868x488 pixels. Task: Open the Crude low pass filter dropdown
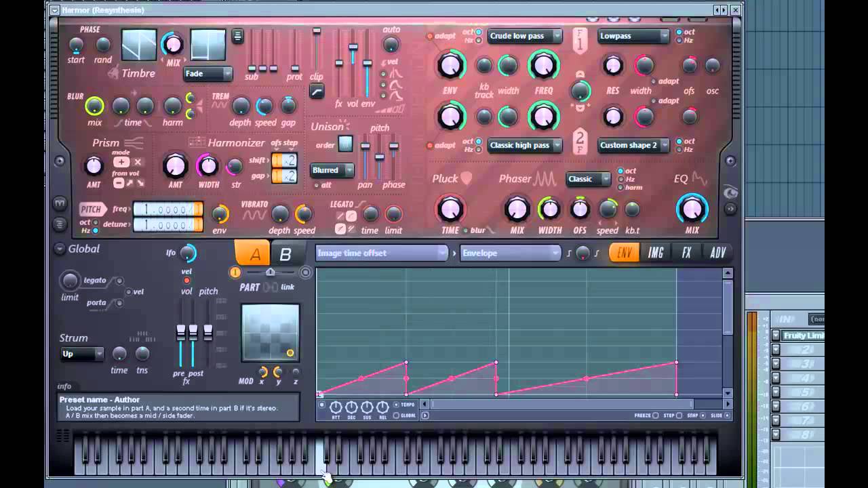525,36
